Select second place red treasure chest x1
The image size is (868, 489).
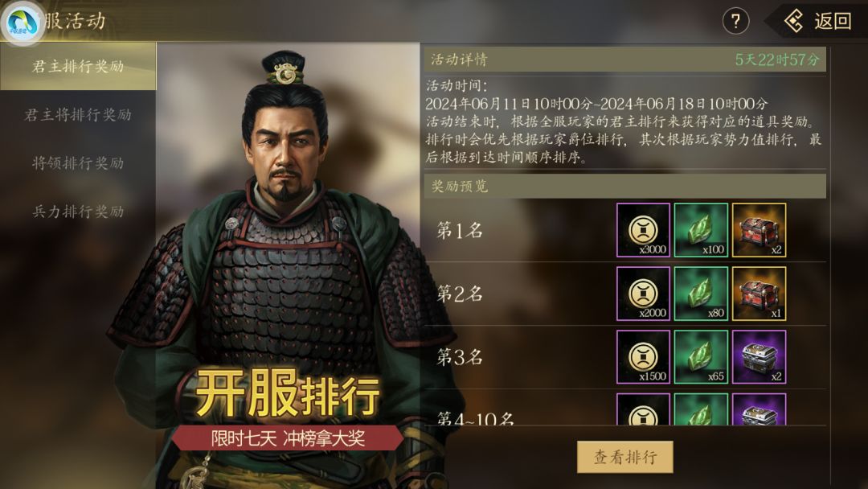pos(759,294)
